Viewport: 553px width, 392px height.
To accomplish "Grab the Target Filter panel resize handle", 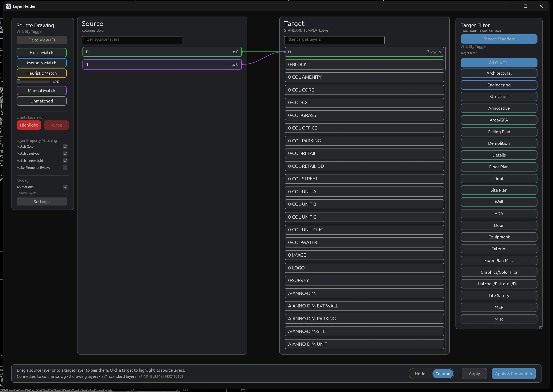I will (x=540, y=327).
